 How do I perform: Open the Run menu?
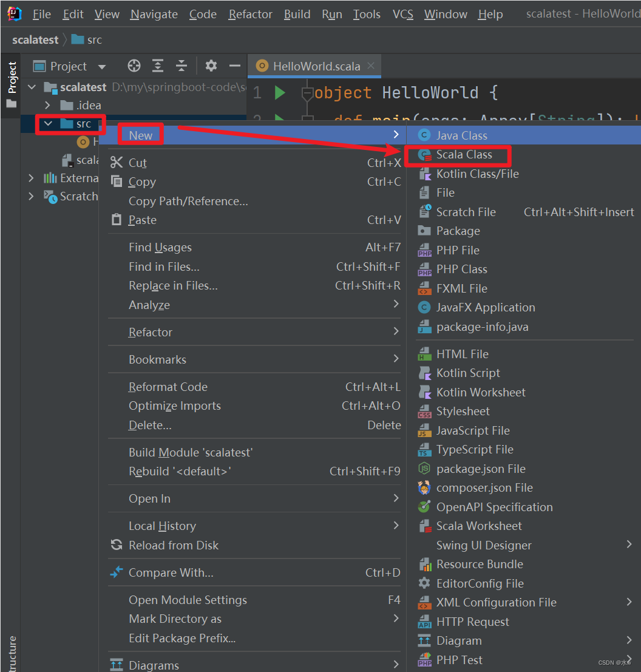click(331, 14)
